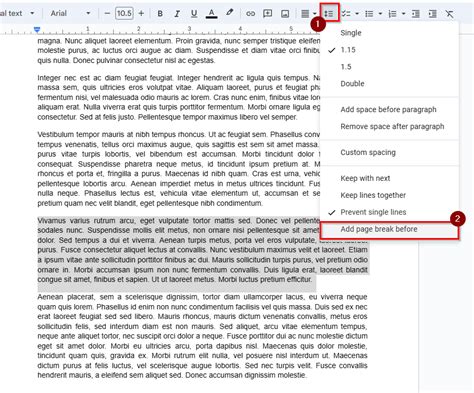
Task: Insert a link using the link icon
Action: pos(250,13)
